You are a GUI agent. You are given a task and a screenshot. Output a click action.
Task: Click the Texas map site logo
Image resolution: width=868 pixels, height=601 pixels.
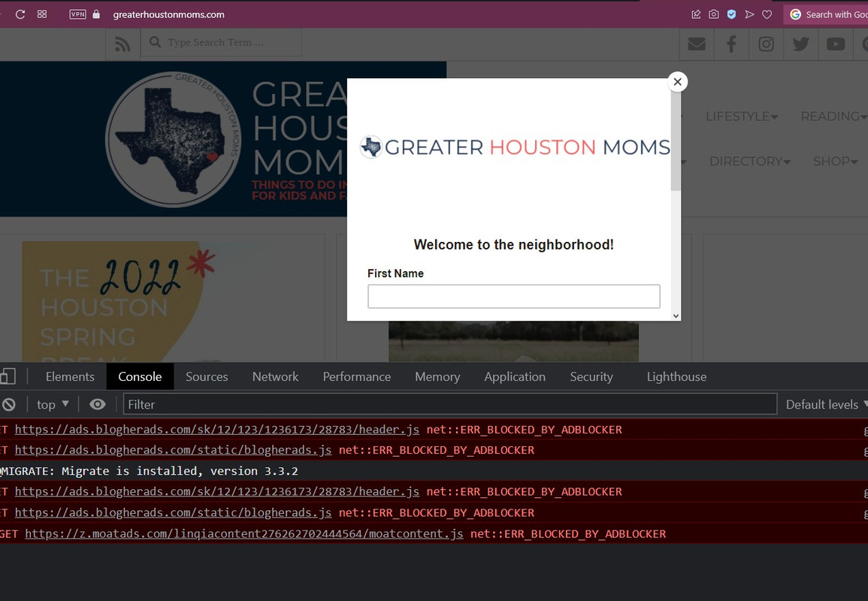click(x=174, y=140)
